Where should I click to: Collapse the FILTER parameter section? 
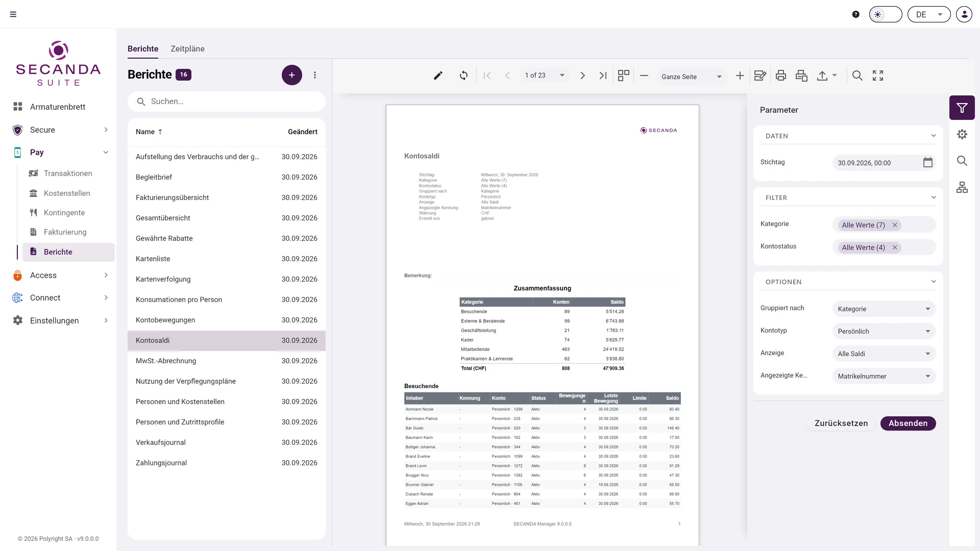[934, 197]
